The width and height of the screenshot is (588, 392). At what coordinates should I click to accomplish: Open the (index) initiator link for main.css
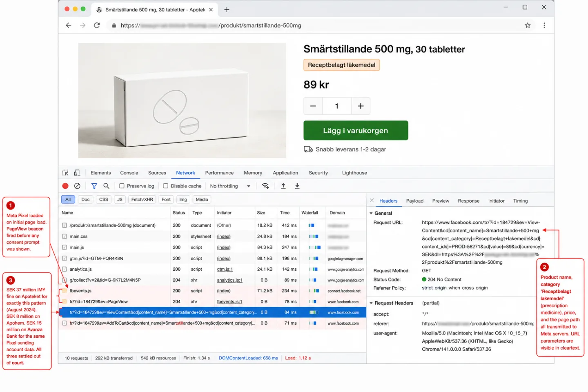(223, 236)
